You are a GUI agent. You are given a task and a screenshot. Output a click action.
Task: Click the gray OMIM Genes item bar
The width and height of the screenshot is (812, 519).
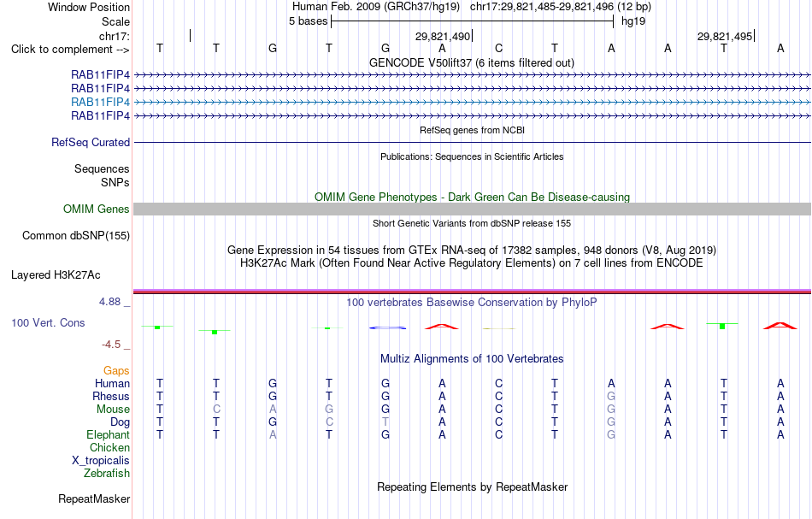[472, 209]
